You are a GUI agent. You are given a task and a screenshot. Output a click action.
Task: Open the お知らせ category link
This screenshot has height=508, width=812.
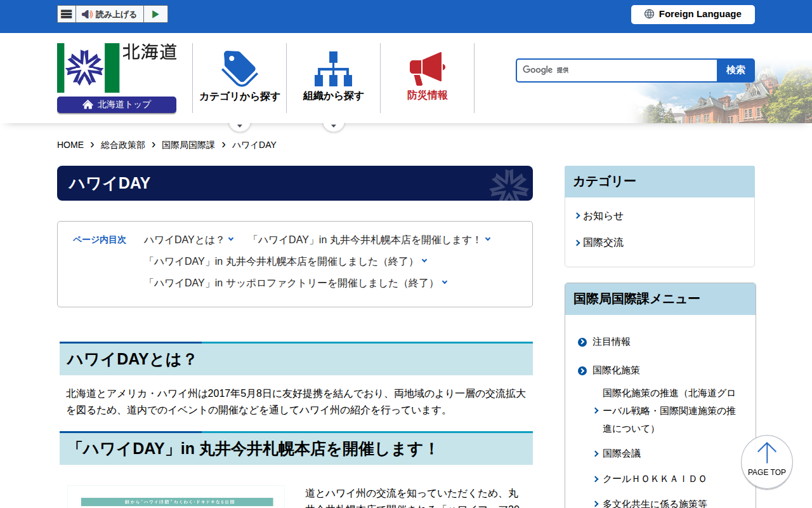[603, 216]
